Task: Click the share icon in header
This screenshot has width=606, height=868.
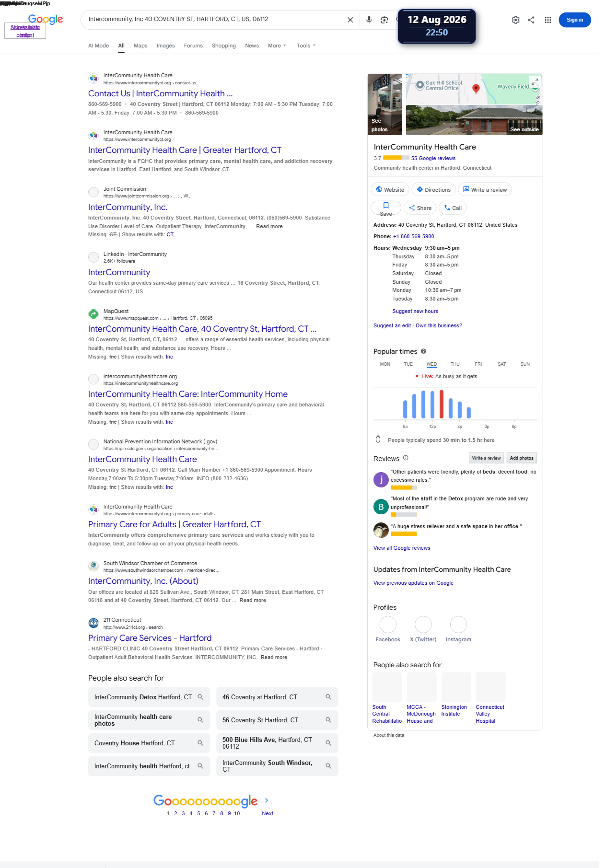Action: click(x=531, y=20)
